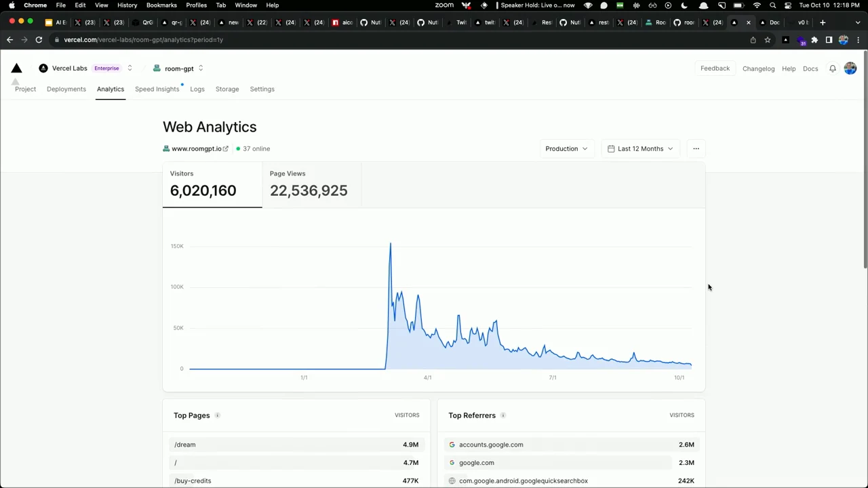The height and width of the screenshot is (488, 868).
Task: Open the notifications bell
Action: [x=833, y=68]
